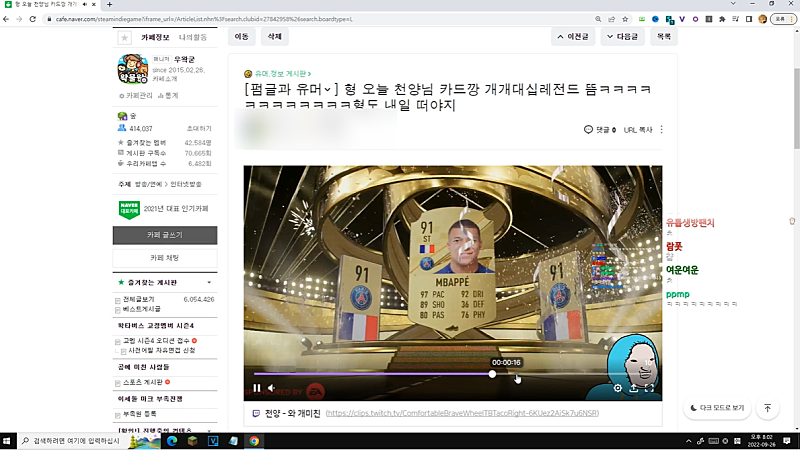Image resolution: width=800 pixels, height=450 pixels.
Task: Open the 유머,정보 게시판 board link
Action: [283, 73]
